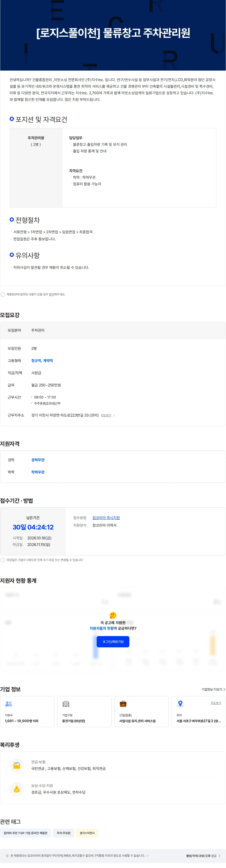226x868 pixels.
Task: Click the 사업시설 유지.관리 서비스업 industry card
Action: pos(141,711)
